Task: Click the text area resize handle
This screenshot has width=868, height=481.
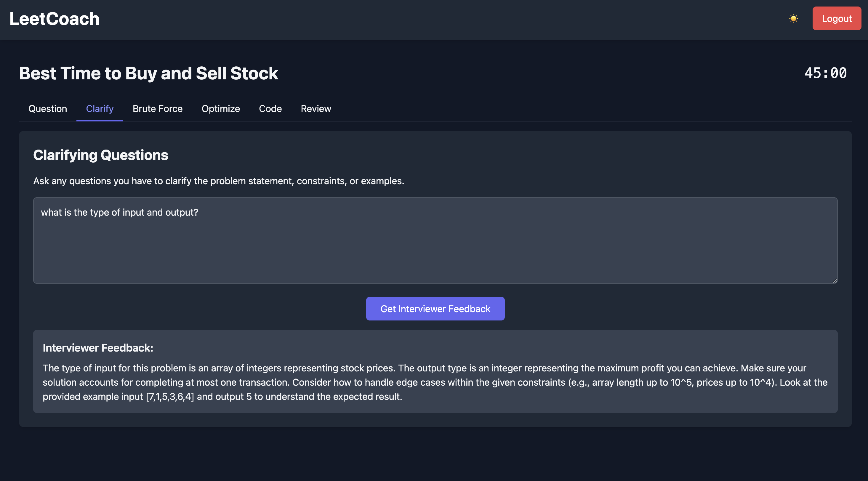Action: click(835, 280)
